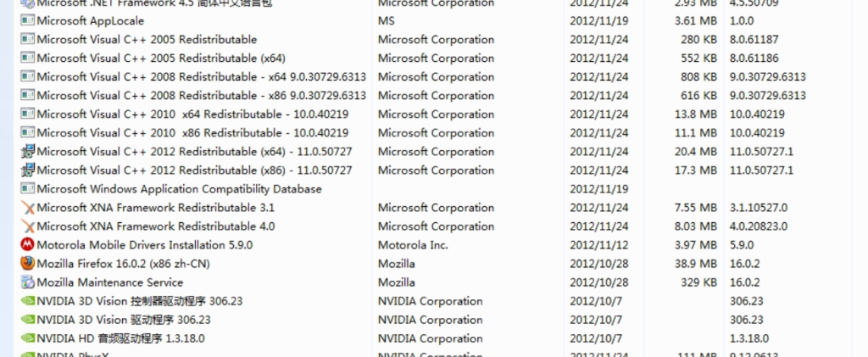
Task: Click version 8.0.61186
Action: pyautogui.click(x=754, y=59)
